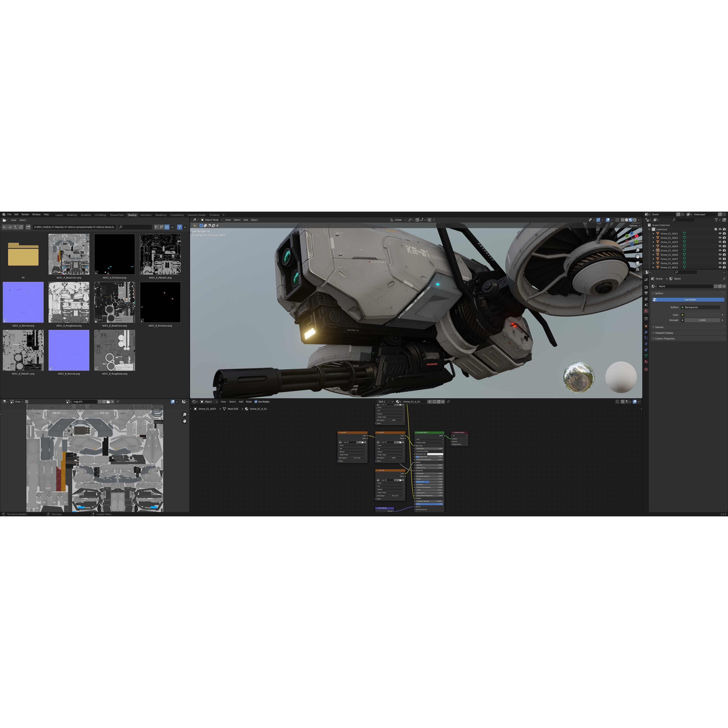The height and width of the screenshot is (728, 728).
Task: Toggle Collection exclude checkbox in outliner
Action: click(716, 229)
